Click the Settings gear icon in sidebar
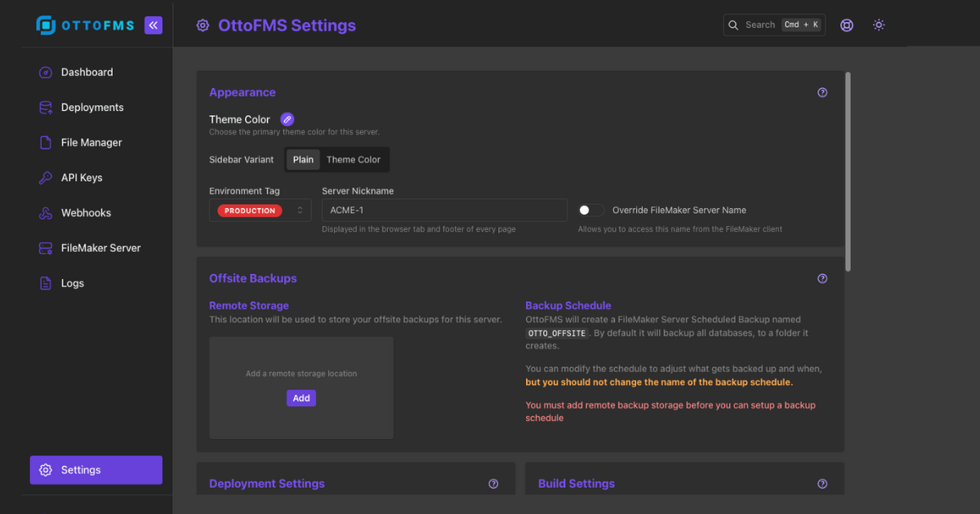The image size is (980, 514). [x=46, y=470]
